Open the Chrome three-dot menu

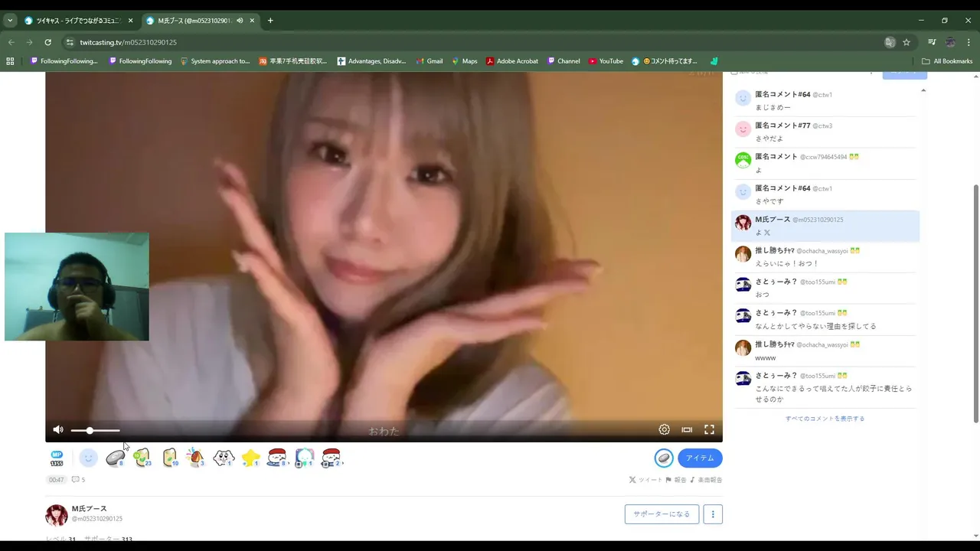click(969, 42)
